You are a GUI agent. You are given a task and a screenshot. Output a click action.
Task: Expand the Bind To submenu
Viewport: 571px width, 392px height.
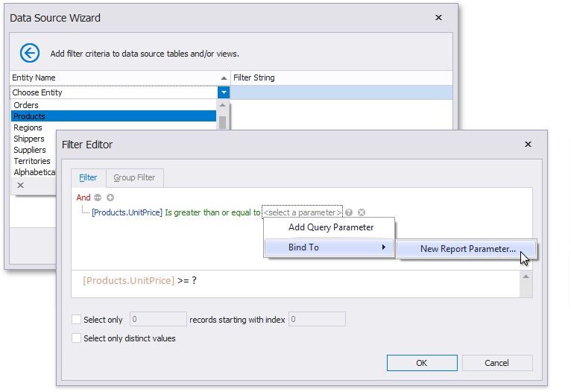[329, 247]
